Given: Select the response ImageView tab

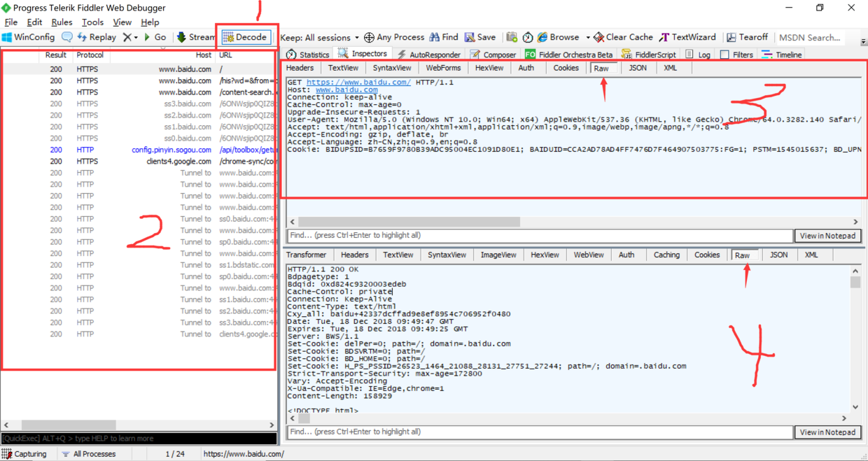Looking at the screenshot, I should tap(498, 255).
